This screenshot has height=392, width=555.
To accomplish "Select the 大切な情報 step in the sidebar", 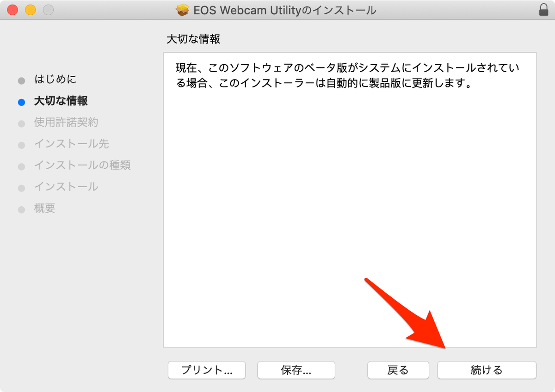I will 61,101.
